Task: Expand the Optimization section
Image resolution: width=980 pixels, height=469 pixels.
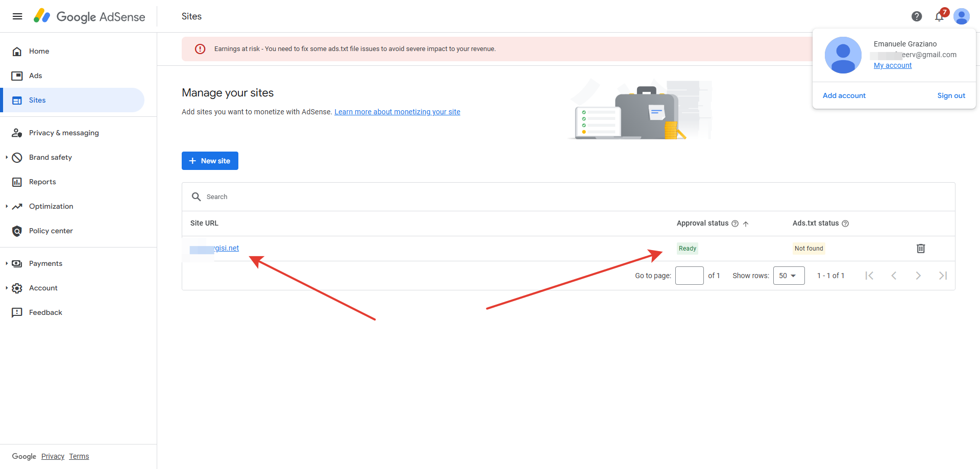Action: [7, 206]
